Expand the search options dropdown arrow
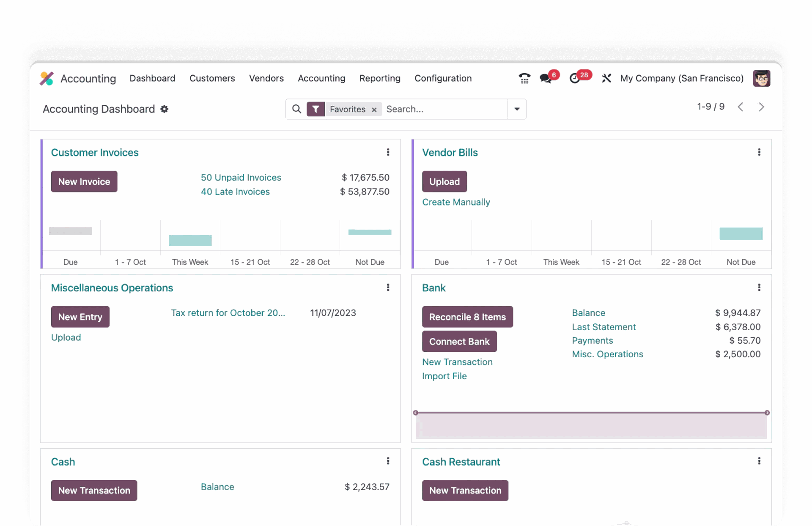 (x=516, y=109)
